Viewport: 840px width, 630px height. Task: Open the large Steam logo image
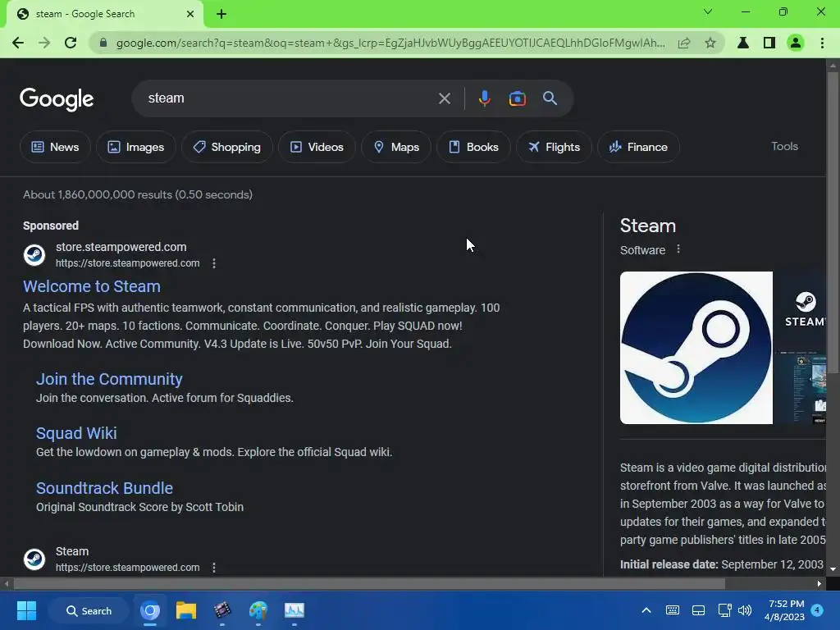(696, 348)
